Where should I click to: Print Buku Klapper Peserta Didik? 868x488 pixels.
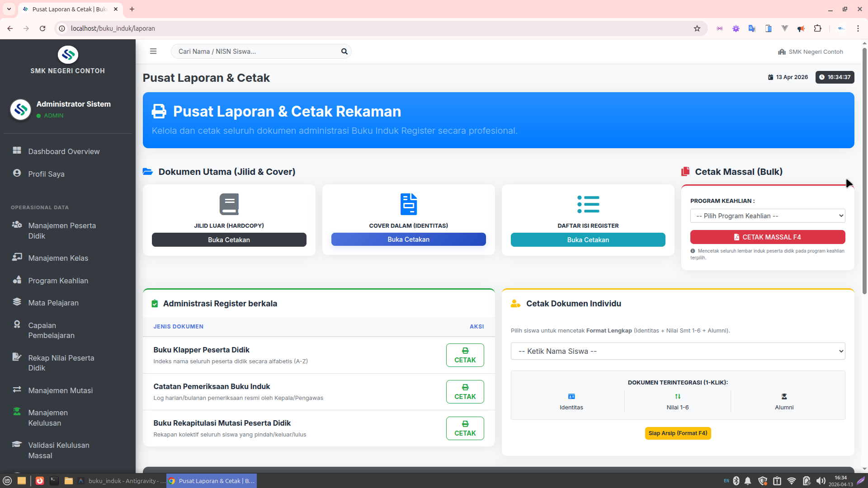click(x=465, y=355)
